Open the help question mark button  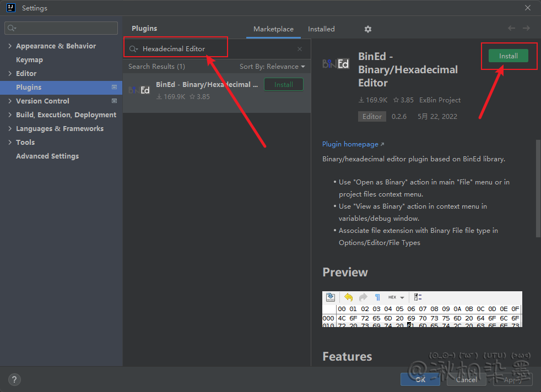pos(14,379)
